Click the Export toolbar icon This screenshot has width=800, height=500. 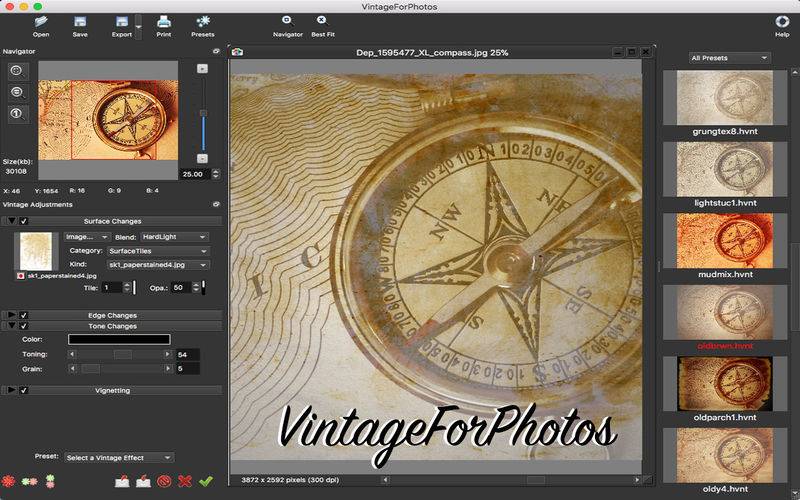121,21
